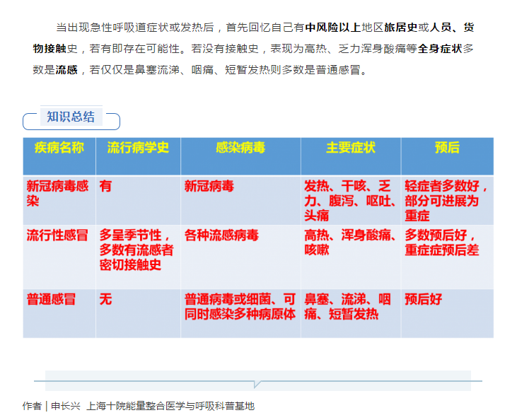This screenshot has width=517, height=420.
Task: Click the 鼻塞、流涕、咽痛 symptoms cell
Action: click(x=351, y=313)
